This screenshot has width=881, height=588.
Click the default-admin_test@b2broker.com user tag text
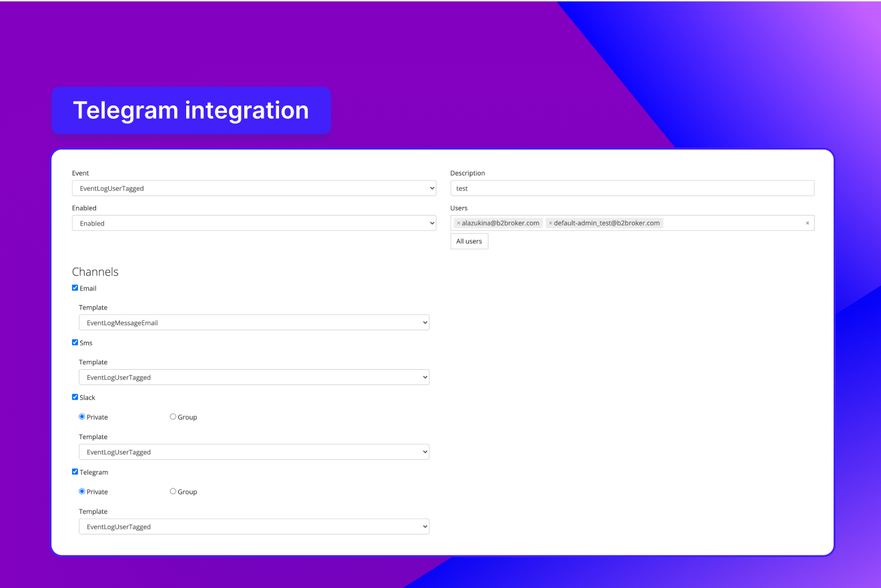tap(607, 223)
